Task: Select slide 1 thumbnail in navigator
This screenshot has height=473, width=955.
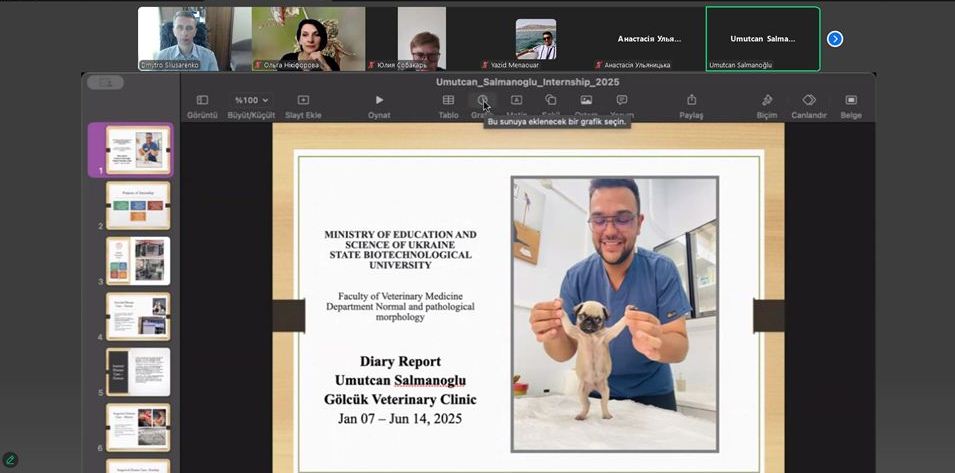Action: (x=138, y=150)
